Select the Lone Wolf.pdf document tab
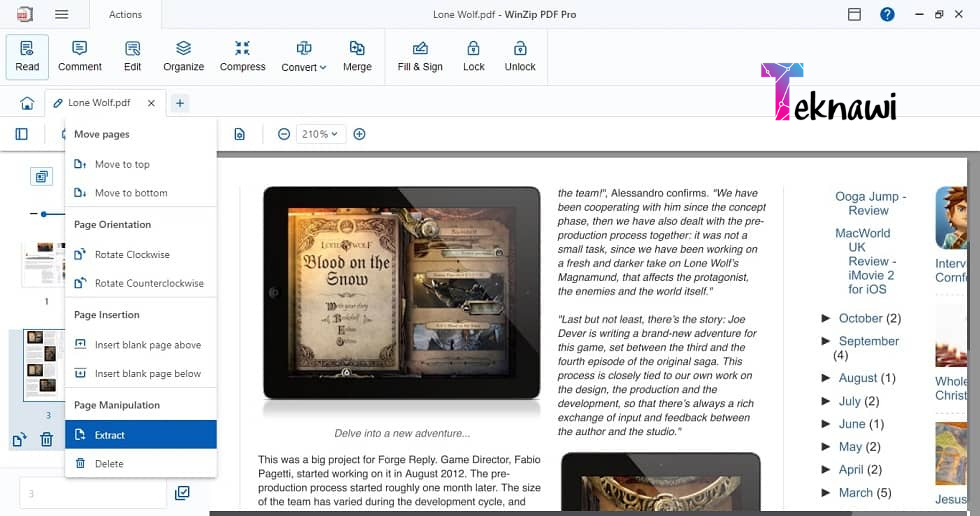Screen dimensions: 980x516 [99, 103]
